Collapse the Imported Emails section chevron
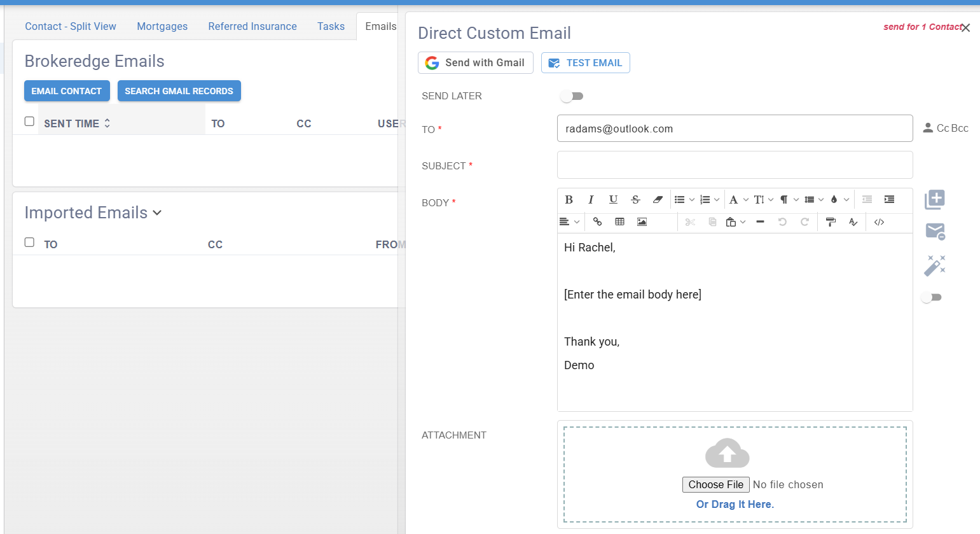The image size is (980, 534). pyautogui.click(x=157, y=213)
